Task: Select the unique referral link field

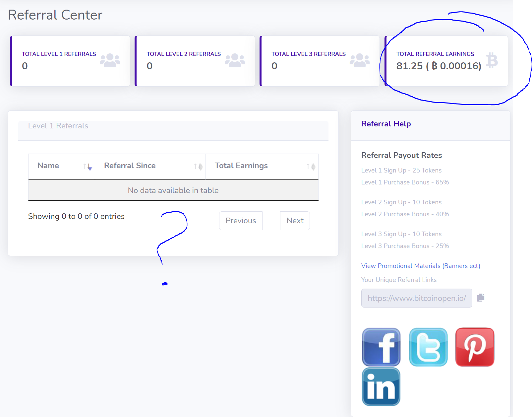Action: pyautogui.click(x=417, y=298)
